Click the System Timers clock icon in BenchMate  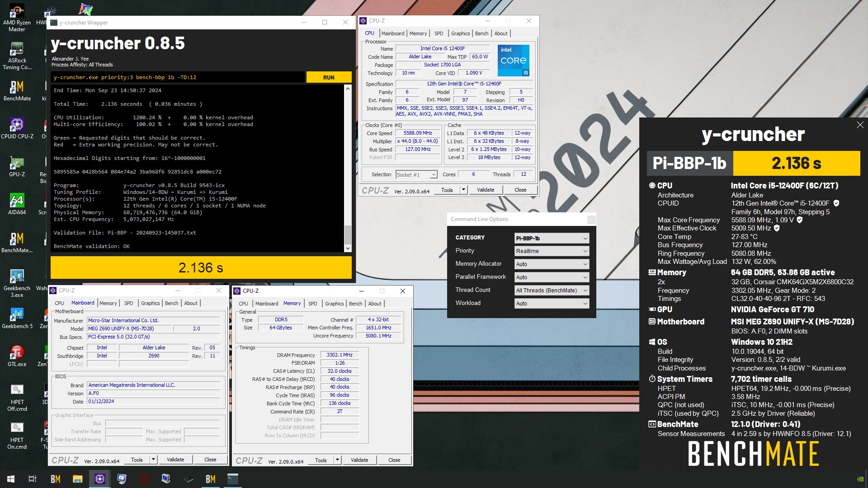pos(652,379)
